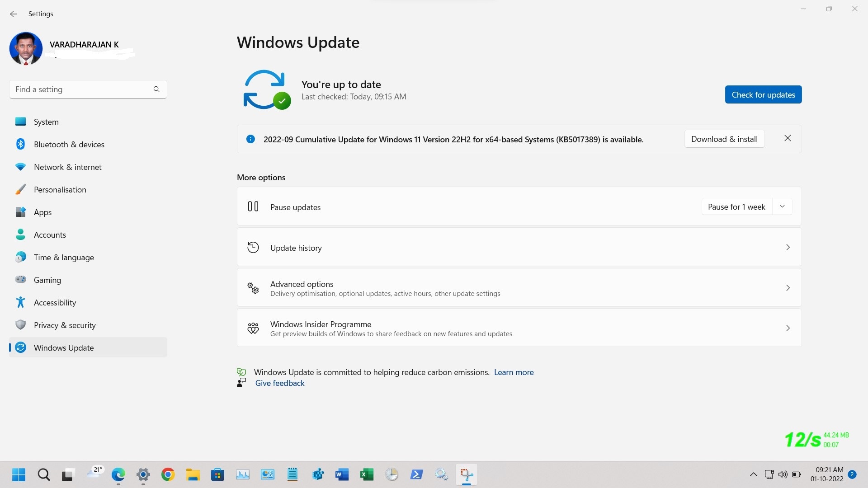Viewport: 868px width, 488px height.
Task: Click the search magnifier in Find a setting
Action: click(156, 89)
